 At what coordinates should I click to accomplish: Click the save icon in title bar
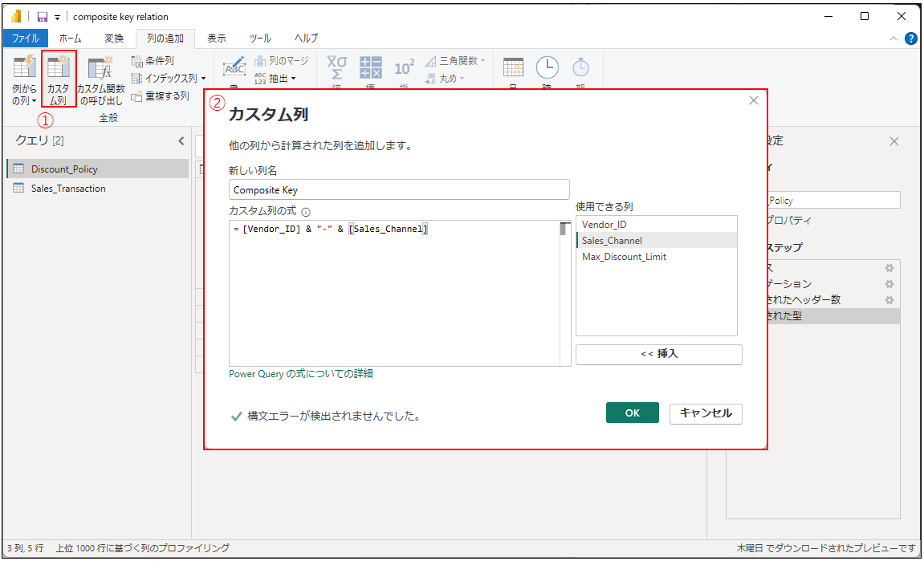tap(43, 17)
